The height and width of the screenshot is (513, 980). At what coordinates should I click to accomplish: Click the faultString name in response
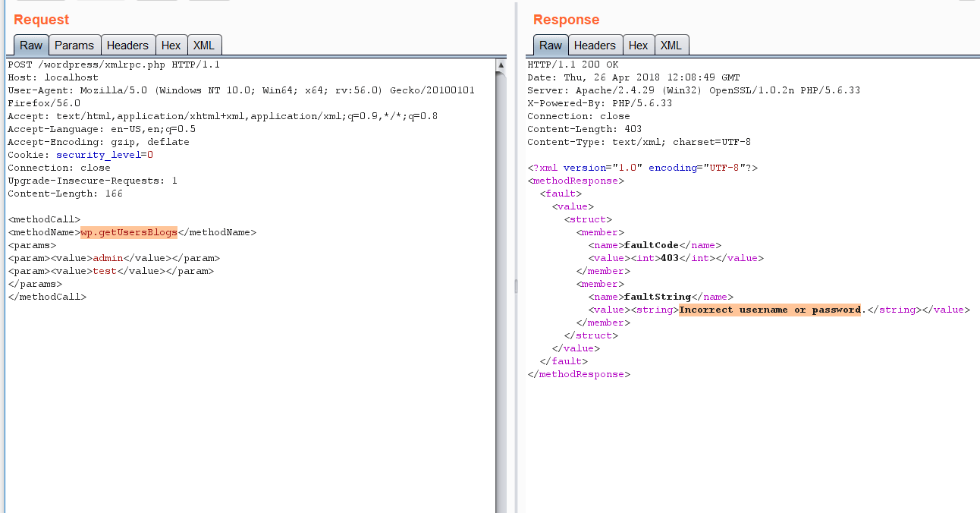click(657, 297)
